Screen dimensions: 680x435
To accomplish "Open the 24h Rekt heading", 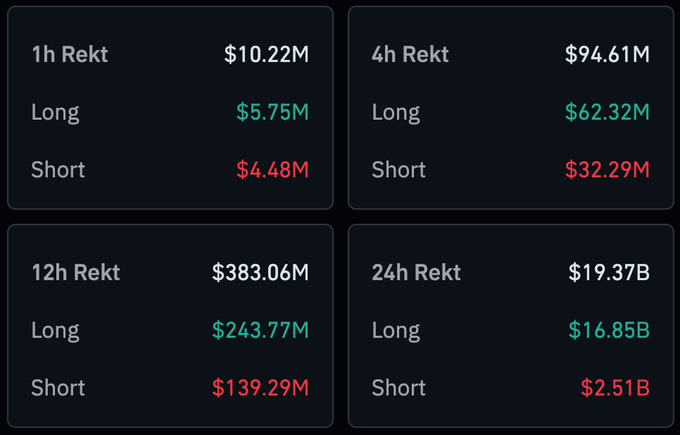I will click(417, 272).
